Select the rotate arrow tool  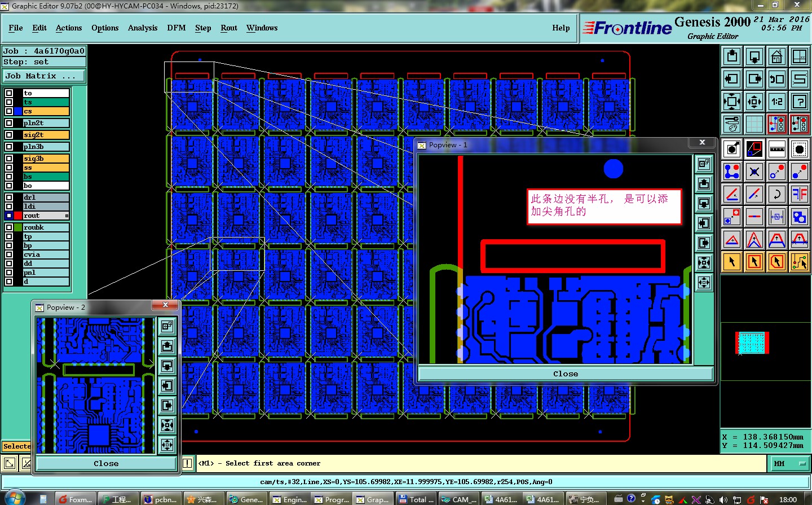point(777,194)
